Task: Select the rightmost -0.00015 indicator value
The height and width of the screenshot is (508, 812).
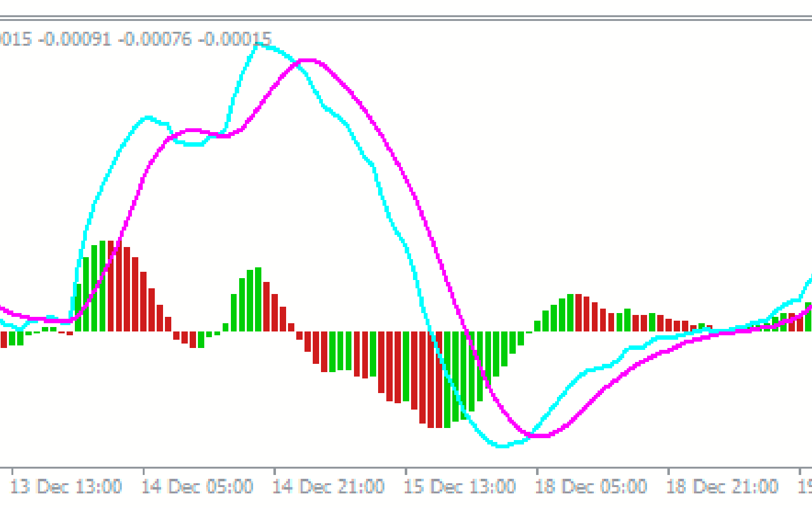Action: coord(235,39)
